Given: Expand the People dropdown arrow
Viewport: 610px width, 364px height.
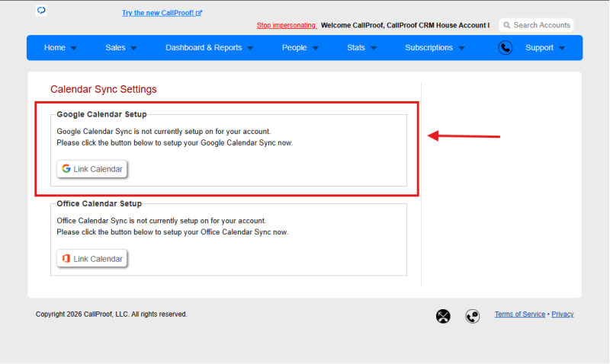Looking at the screenshot, I should pyautogui.click(x=315, y=48).
